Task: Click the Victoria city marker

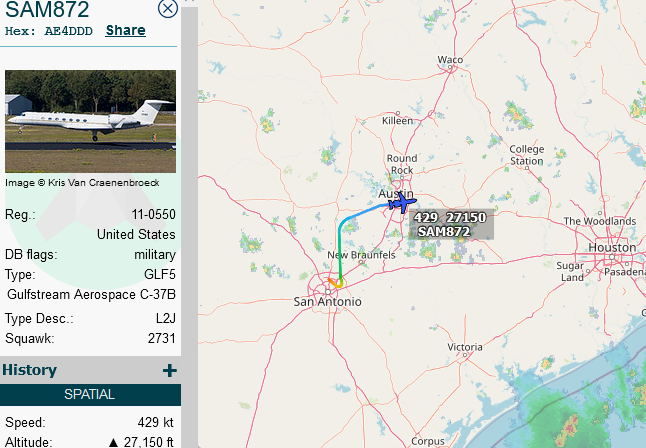Action: pos(465,355)
